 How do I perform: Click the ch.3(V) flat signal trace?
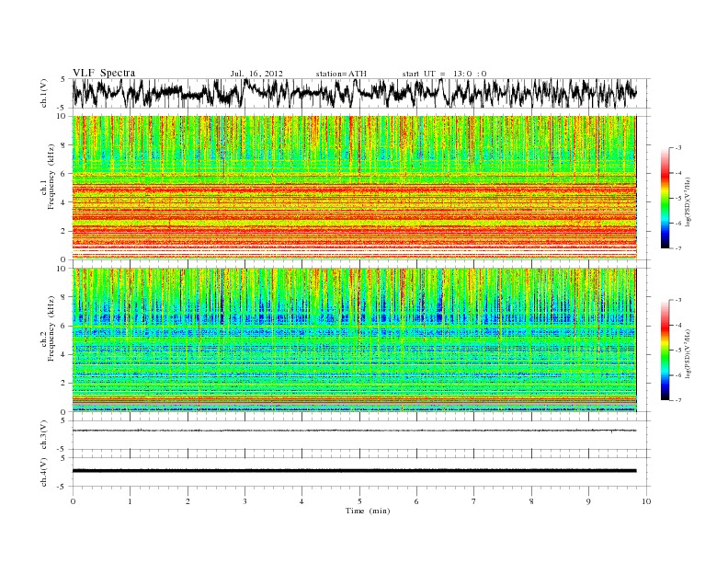click(354, 431)
